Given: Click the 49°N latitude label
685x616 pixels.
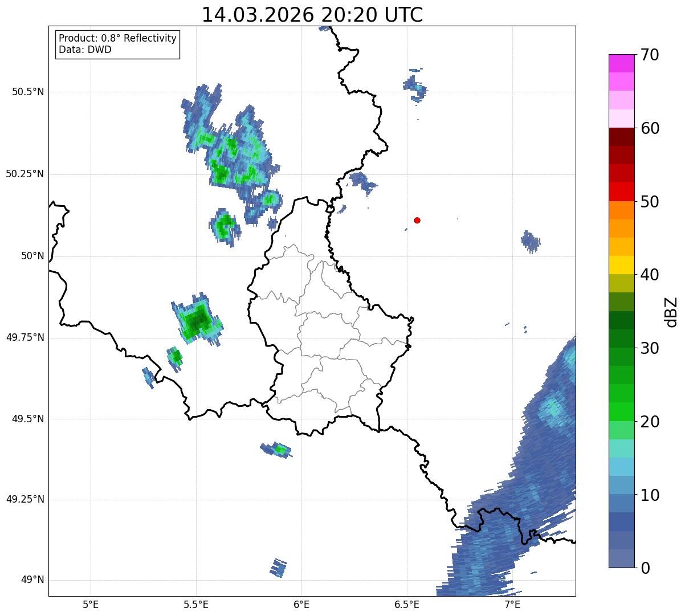Looking at the screenshot, I should tap(32, 580).
